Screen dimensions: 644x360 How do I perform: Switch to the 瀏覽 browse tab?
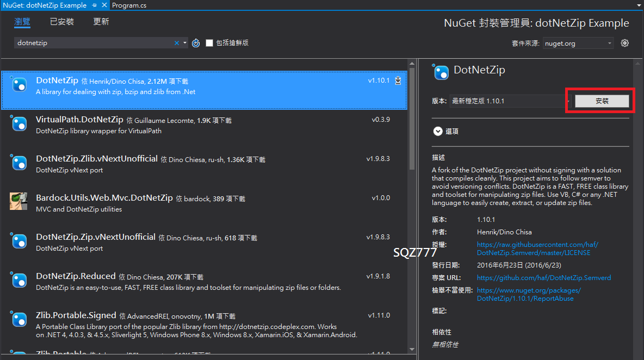point(22,22)
